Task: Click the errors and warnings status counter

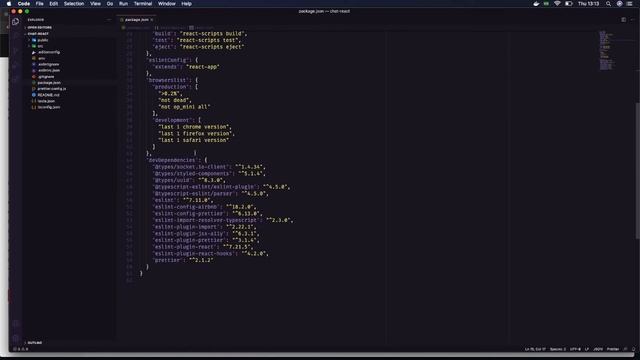Action: [x=20, y=349]
